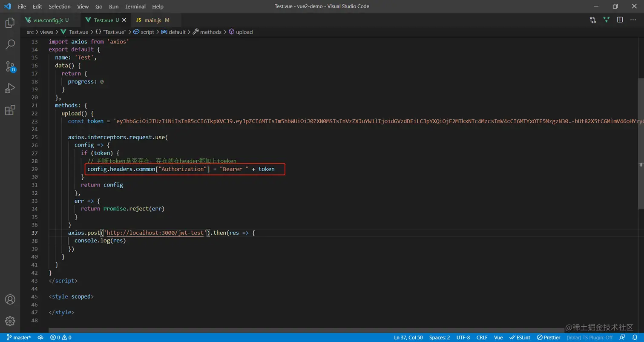Viewport: 644px width, 342px height.
Task: Open the Vue language mode picker
Action: coord(498,337)
